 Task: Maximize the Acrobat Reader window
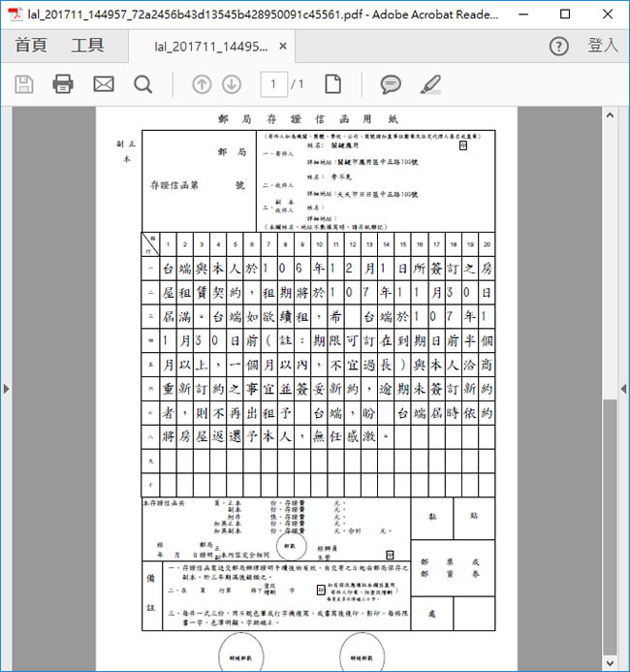[x=565, y=15]
